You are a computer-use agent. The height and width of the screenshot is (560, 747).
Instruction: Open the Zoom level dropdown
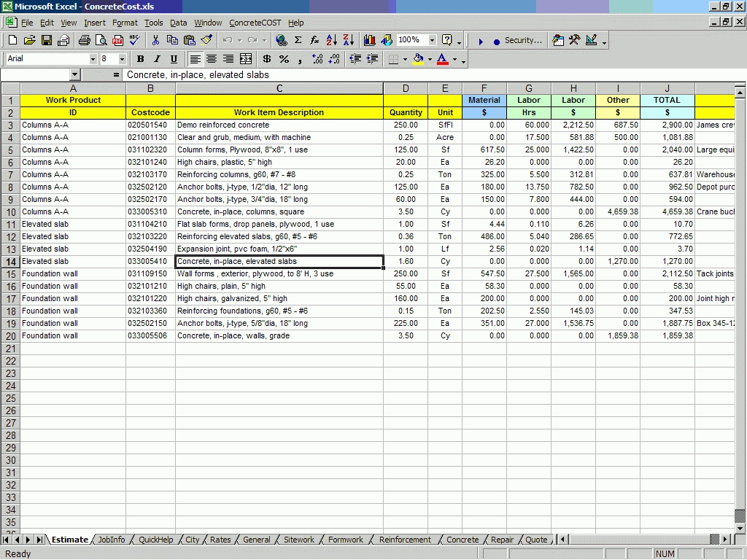click(432, 41)
